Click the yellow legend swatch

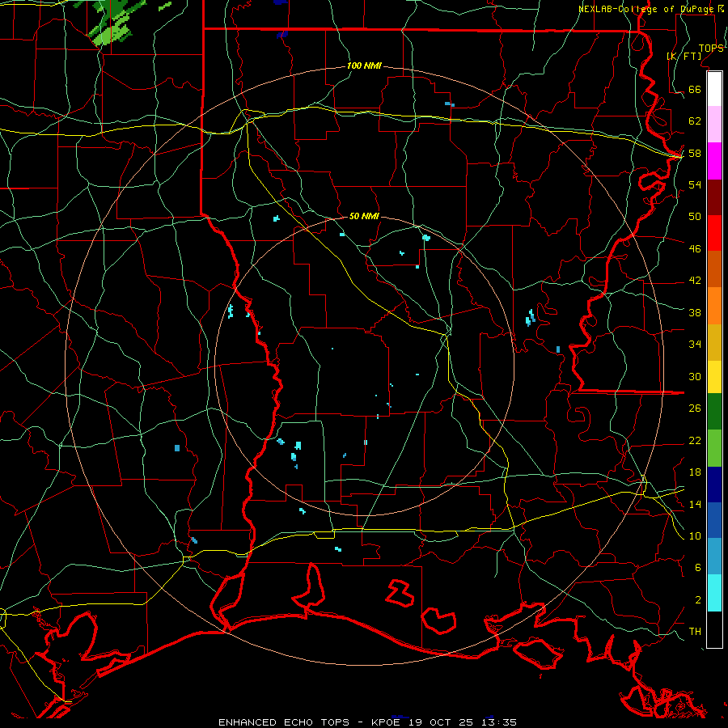[714, 376]
